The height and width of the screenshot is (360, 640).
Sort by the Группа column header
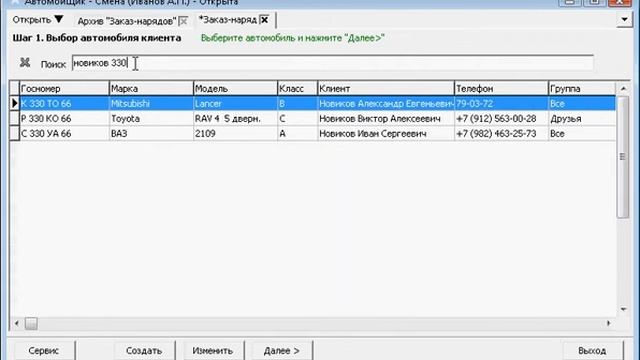point(582,89)
